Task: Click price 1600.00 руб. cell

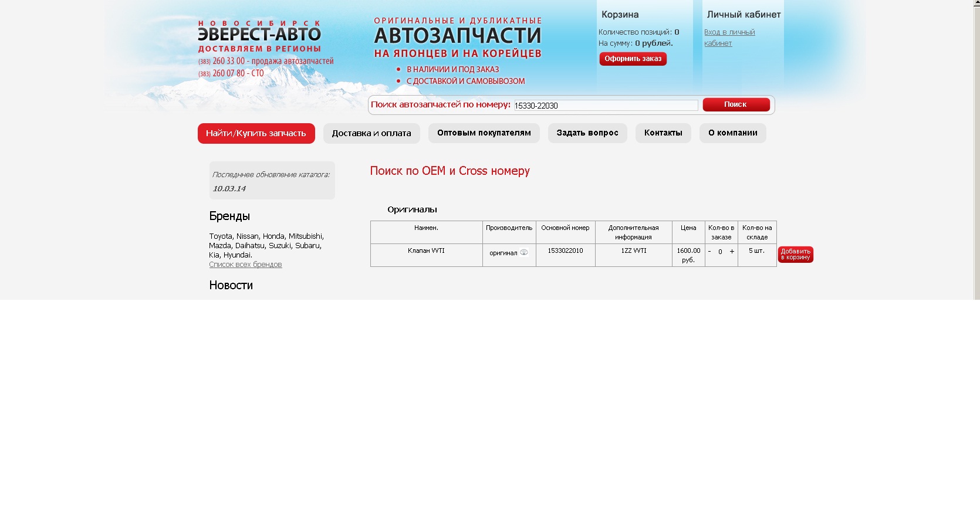Action: pos(688,255)
